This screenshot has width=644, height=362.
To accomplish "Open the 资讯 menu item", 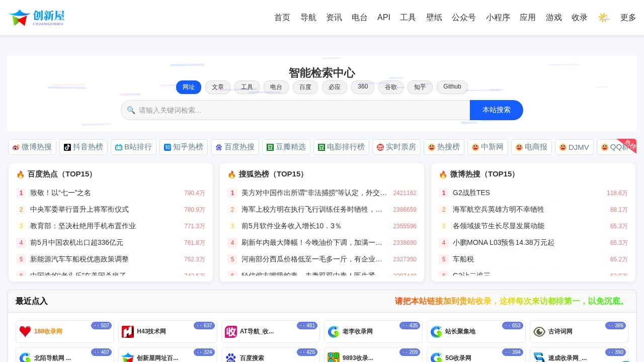I will click(x=334, y=18).
